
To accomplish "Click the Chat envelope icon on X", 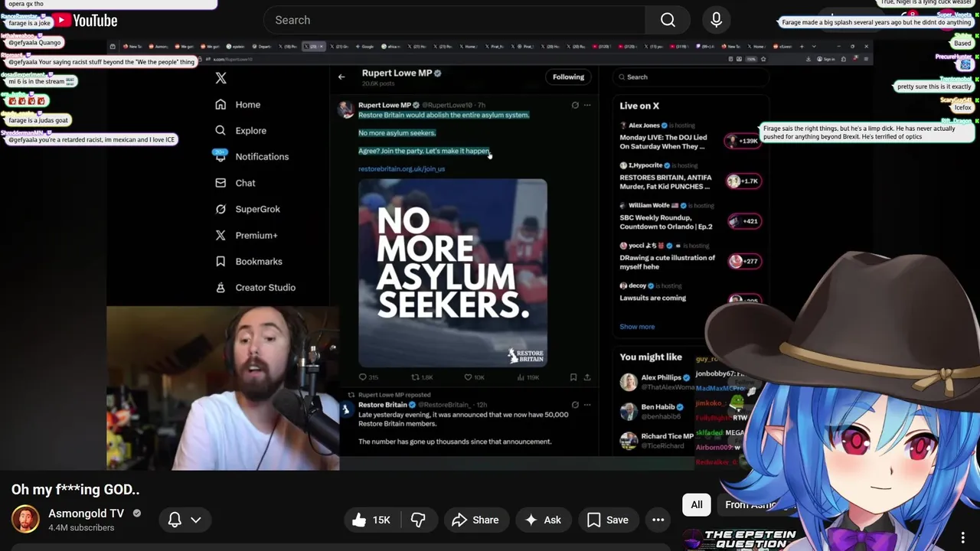I will pos(220,183).
